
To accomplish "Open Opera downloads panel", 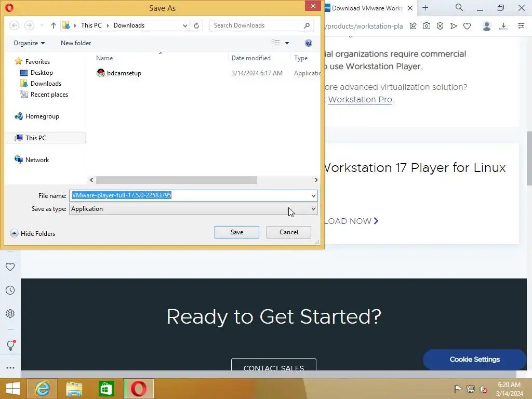I will (x=503, y=26).
